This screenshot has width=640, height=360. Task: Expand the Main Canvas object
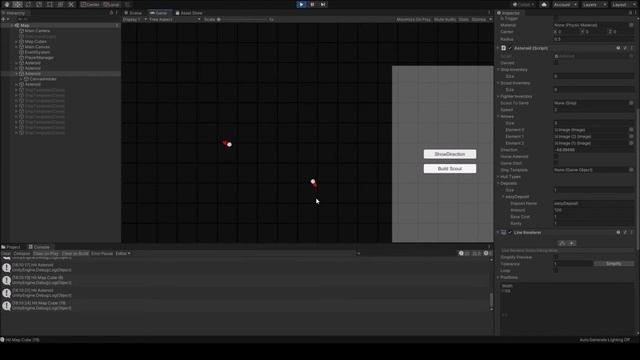tap(16, 47)
